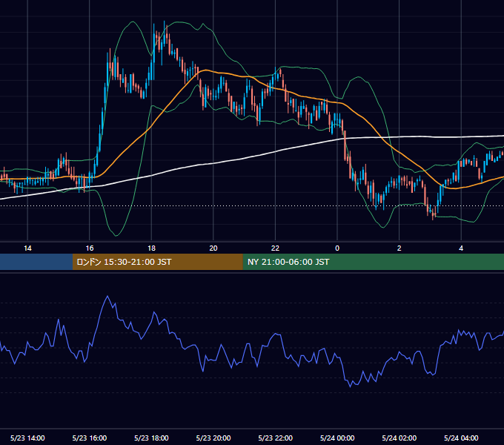Click the 5/23 16:00 date label

pos(90,438)
